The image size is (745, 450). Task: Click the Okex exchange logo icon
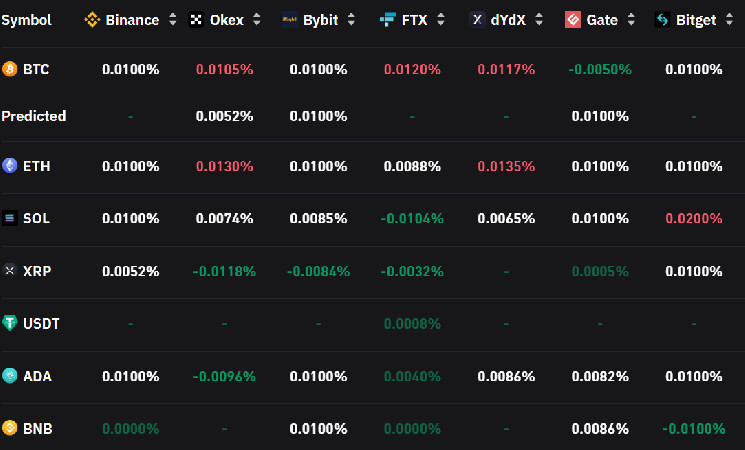(x=196, y=20)
